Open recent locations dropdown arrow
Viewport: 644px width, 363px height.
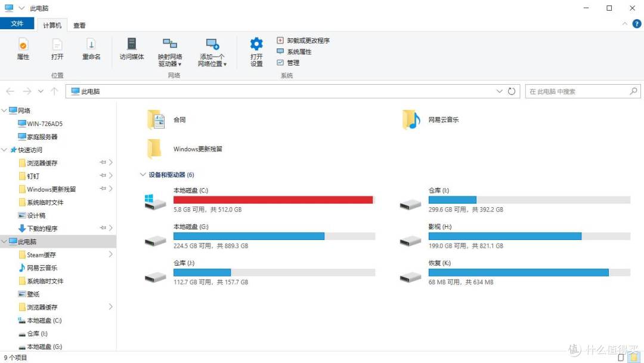pos(41,91)
